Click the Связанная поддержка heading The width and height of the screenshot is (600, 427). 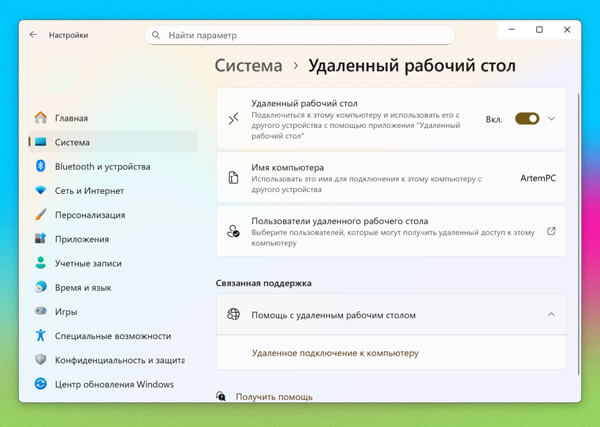click(263, 283)
